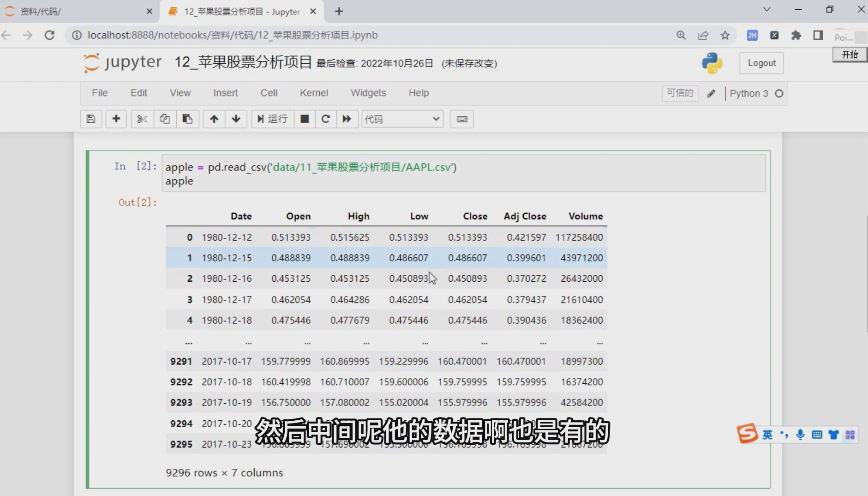Open the Sogou toolbox grid menu
Viewport: 868px width, 496px height.
(850, 434)
